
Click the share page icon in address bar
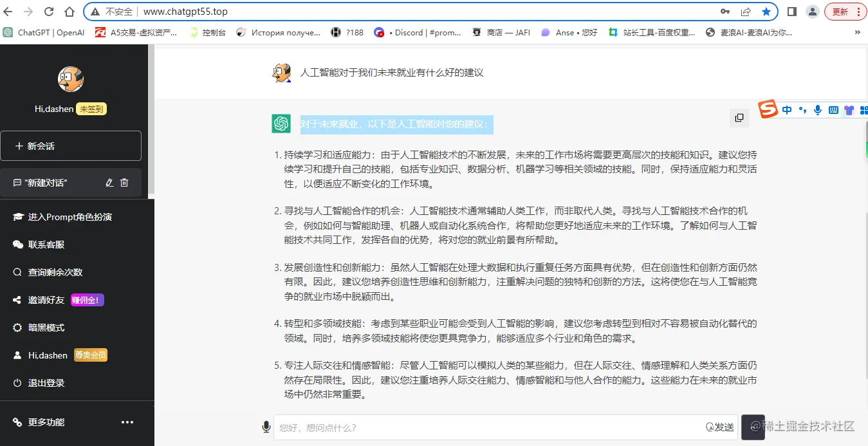746,12
